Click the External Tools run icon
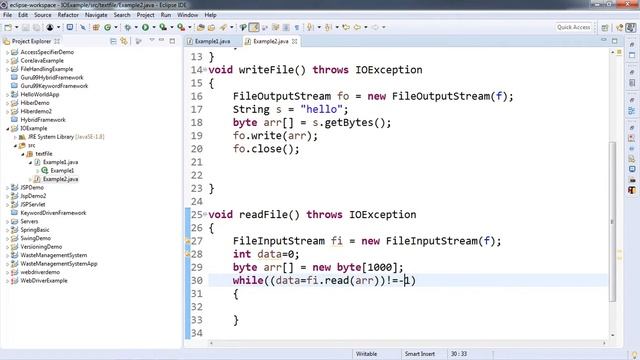 (x=181, y=27)
